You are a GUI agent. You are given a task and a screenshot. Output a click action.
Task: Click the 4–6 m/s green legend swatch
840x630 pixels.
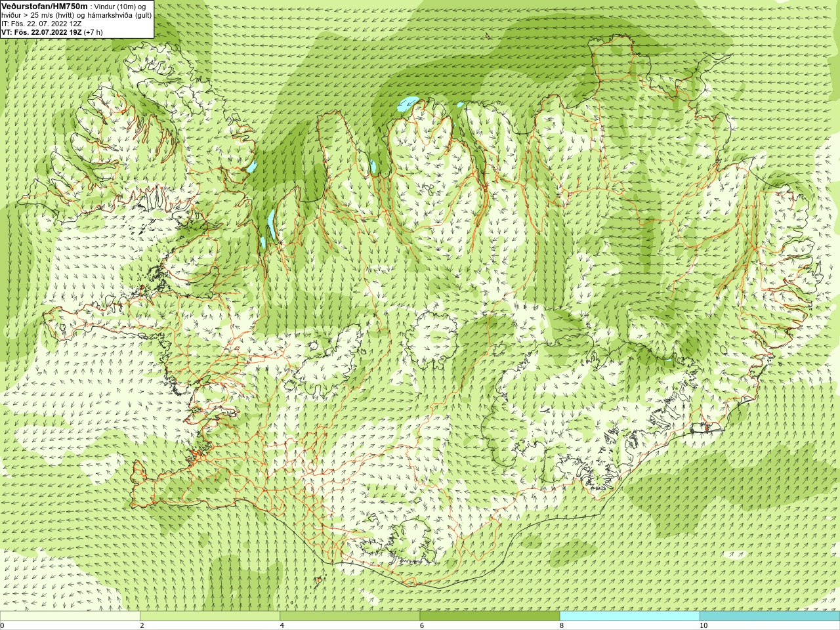click(x=350, y=616)
